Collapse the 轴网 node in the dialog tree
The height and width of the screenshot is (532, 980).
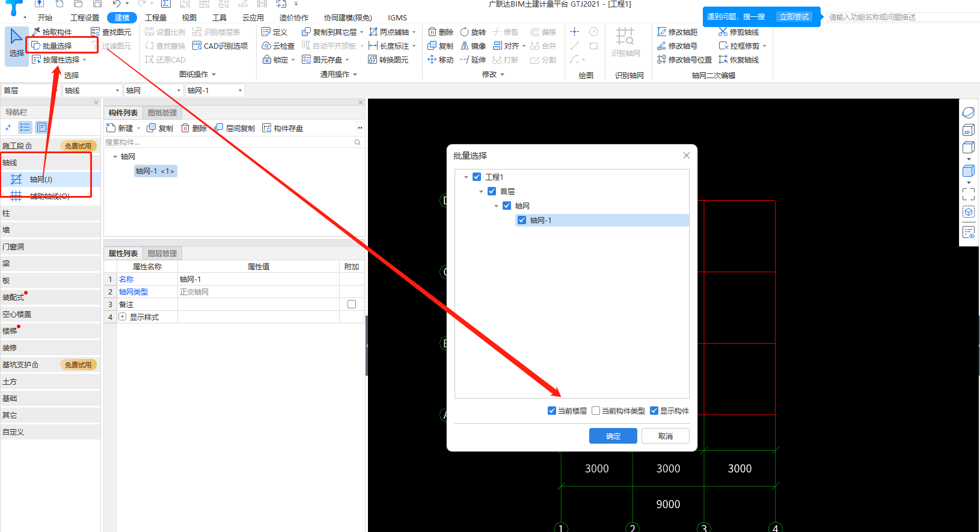pyautogui.click(x=496, y=206)
